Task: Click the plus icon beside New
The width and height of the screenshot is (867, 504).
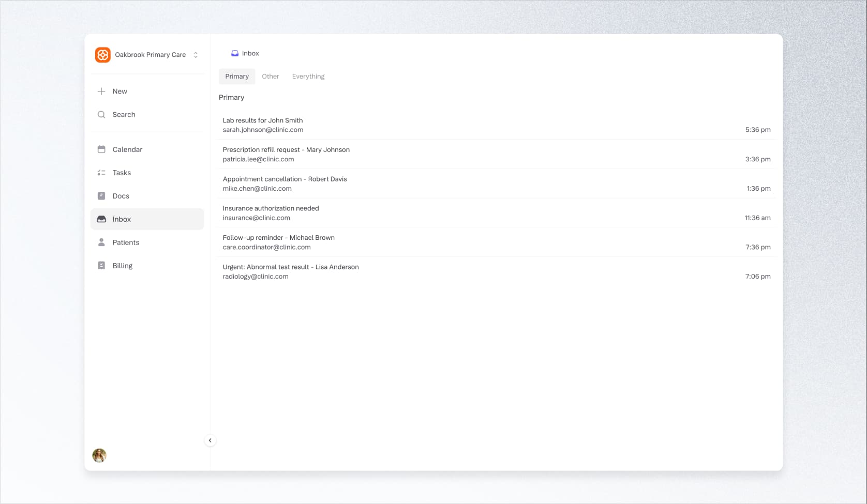Action: click(x=101, y=91)
